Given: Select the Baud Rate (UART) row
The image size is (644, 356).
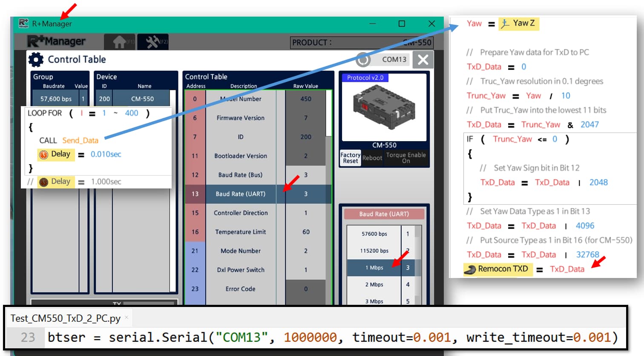Looking at the screenshot, I should [x=258, y=194].
